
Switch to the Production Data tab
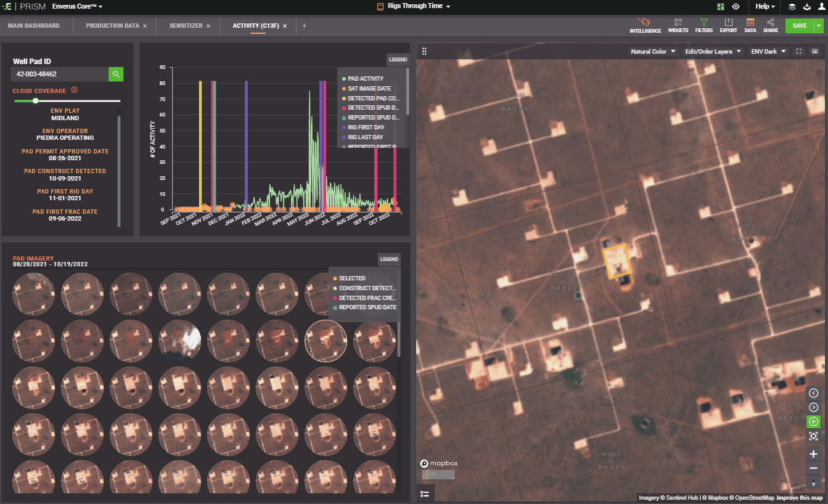click(x=112, y=26)
